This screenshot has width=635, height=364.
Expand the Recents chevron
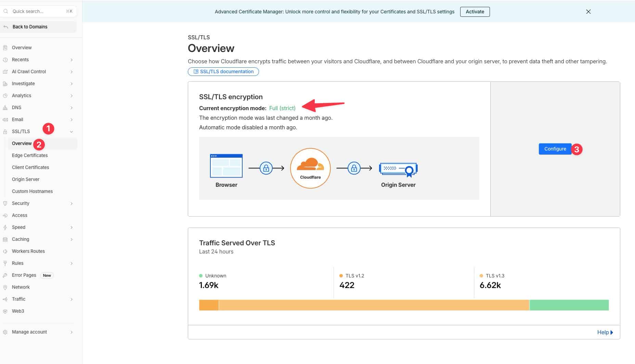pos(72,60)
